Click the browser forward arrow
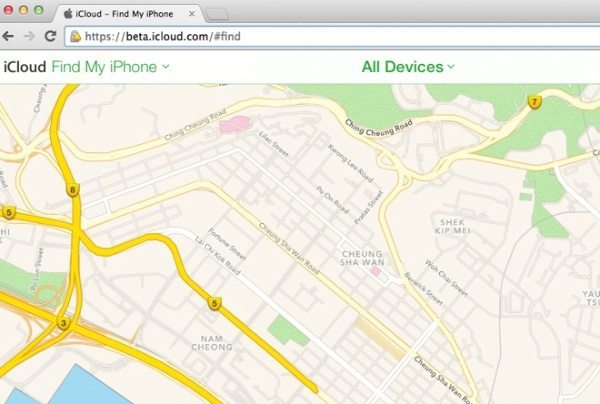The image size is (600, 404). 29,36
